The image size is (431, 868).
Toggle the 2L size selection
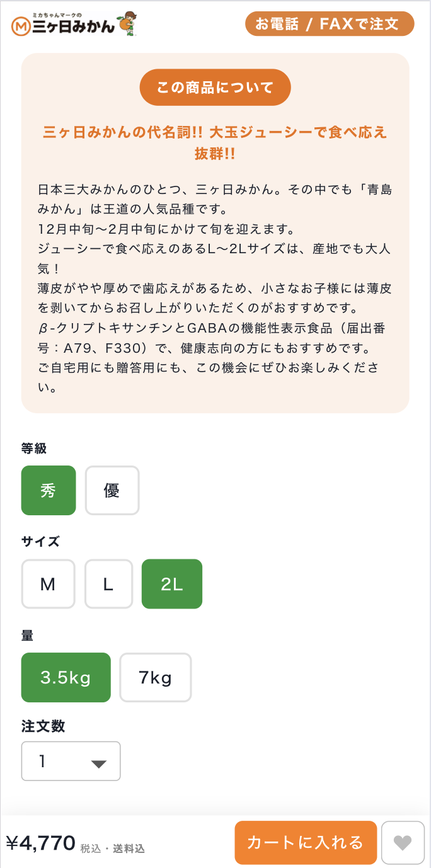[171, 584]
